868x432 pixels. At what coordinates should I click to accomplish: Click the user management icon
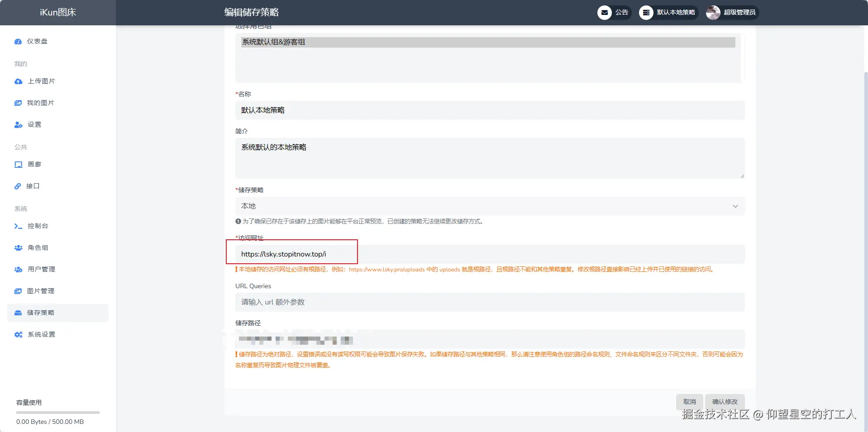(18, 270)
